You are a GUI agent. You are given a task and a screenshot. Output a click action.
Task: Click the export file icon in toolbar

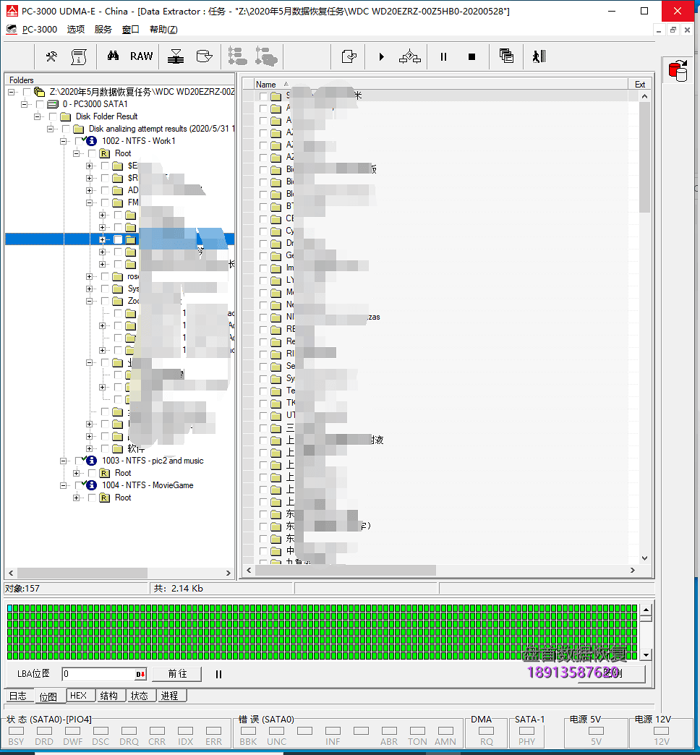[x=349, y=57]
